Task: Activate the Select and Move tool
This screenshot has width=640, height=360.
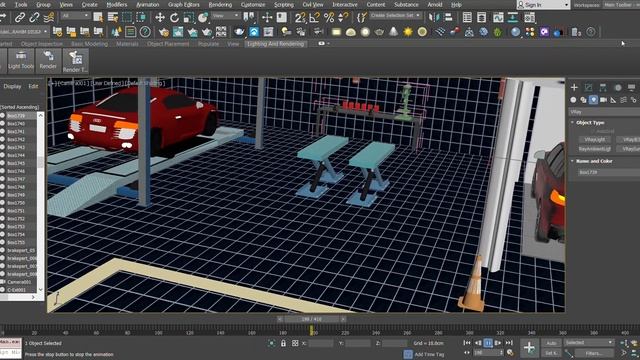Action: tap(160, 18)
